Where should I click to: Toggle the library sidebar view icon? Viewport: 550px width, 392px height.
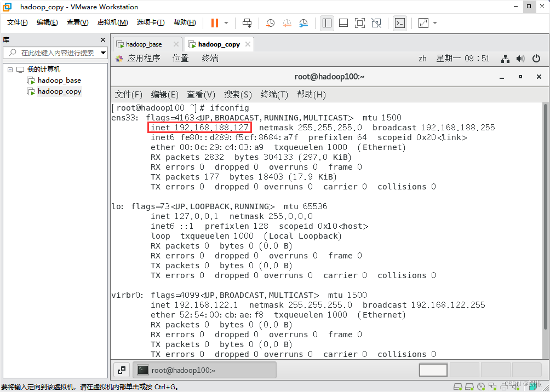pos(327,23)
